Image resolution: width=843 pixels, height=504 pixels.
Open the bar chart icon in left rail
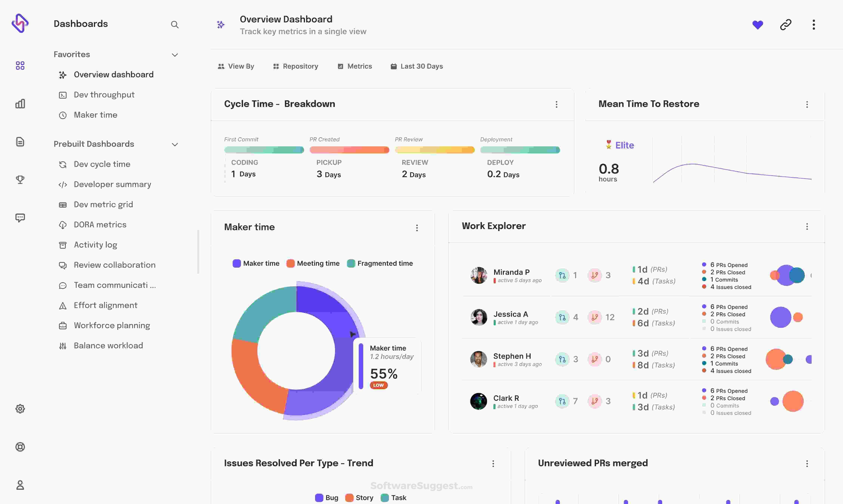(20, 104)
